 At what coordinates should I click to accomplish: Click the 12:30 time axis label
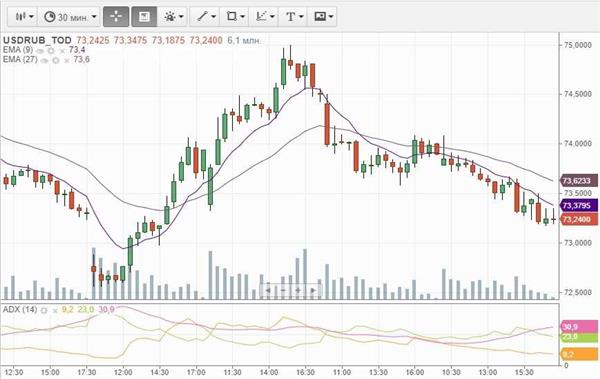click(14, 372)
